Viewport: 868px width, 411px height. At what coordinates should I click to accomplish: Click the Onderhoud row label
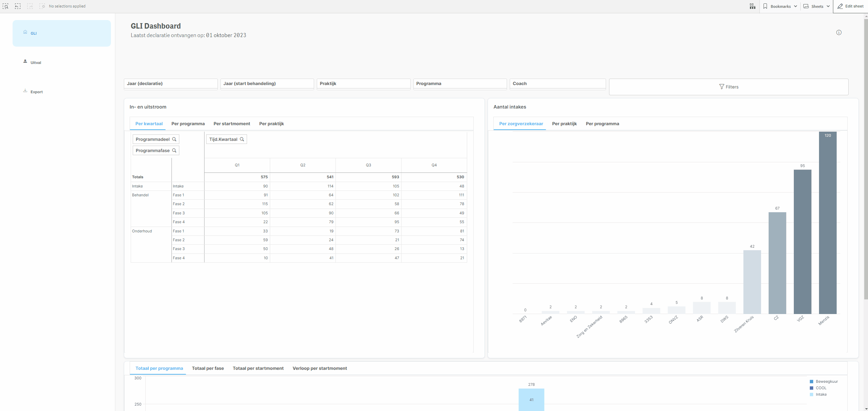pyautogui.click(x=142, y=231)
